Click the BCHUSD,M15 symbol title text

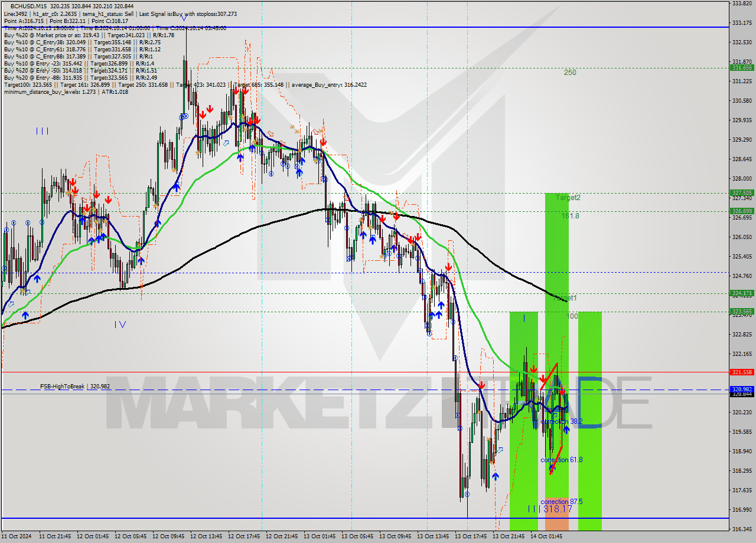coord(30,6)
